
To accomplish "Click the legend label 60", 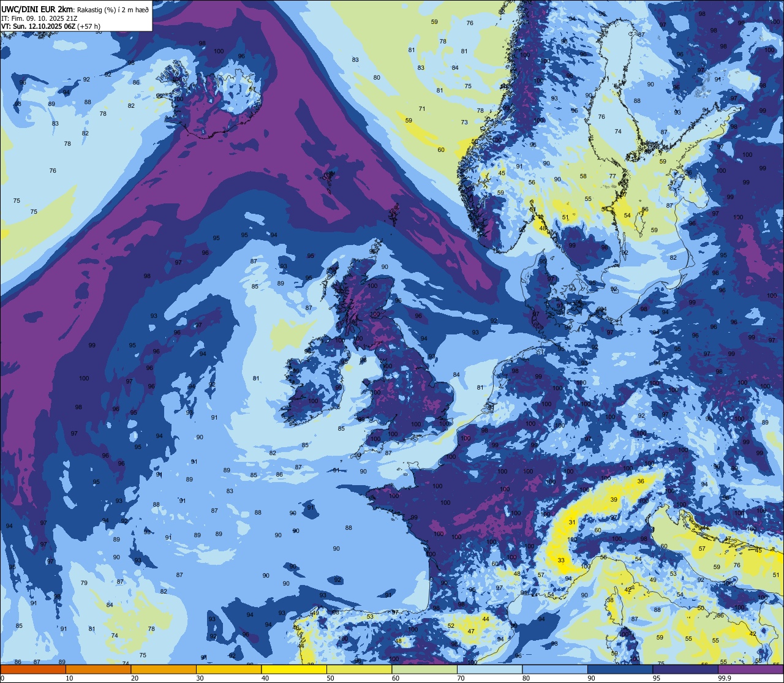I will 396,678.
